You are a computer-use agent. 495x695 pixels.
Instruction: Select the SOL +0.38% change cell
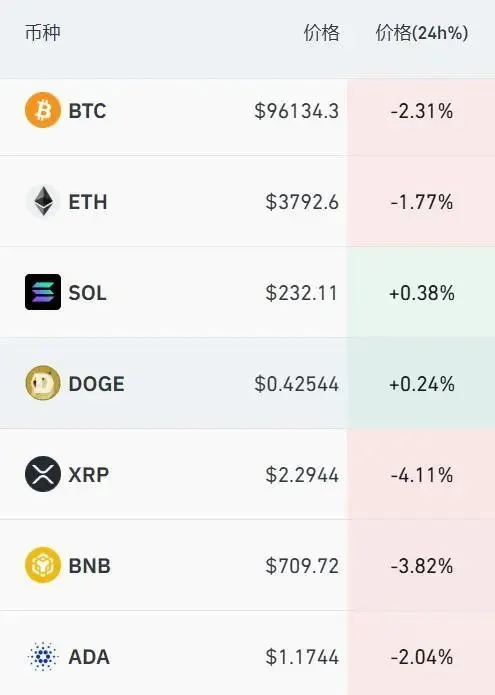(421, 293)
